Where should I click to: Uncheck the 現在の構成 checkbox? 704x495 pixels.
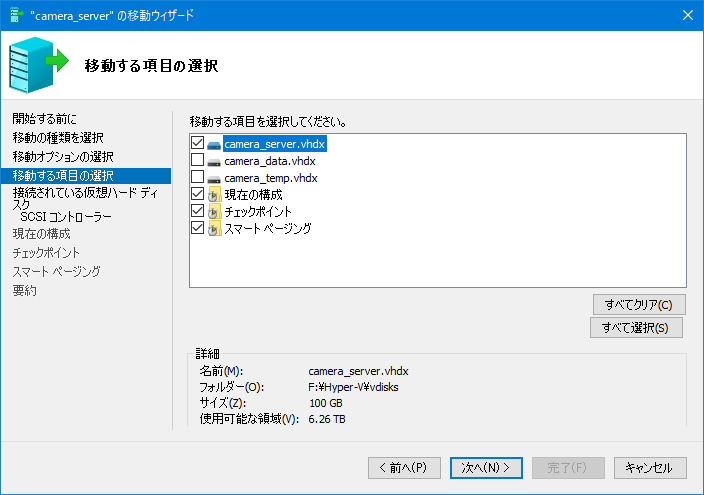197,195
